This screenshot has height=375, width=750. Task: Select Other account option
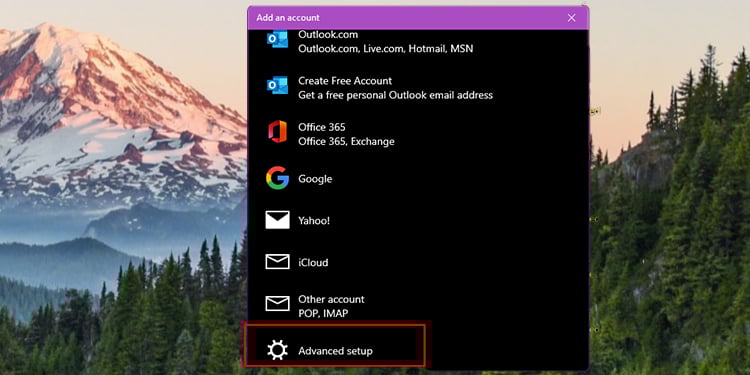click(x=418, y=306)
